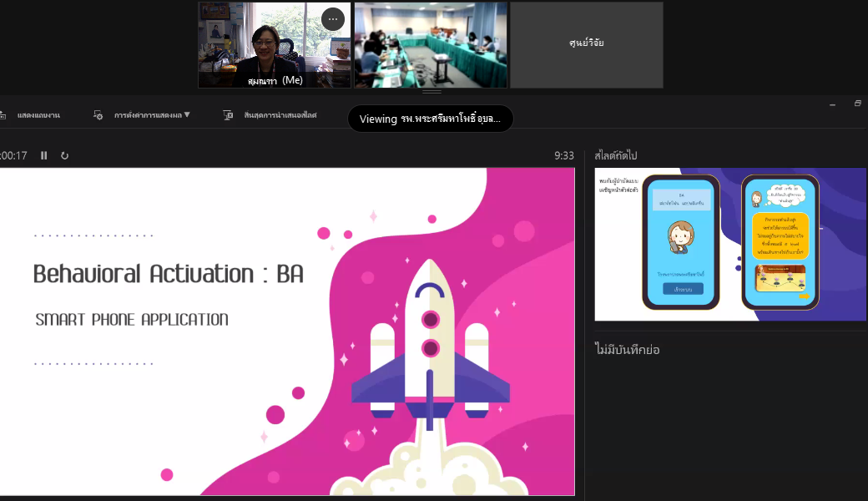Click the Display Settings icon

98,115
